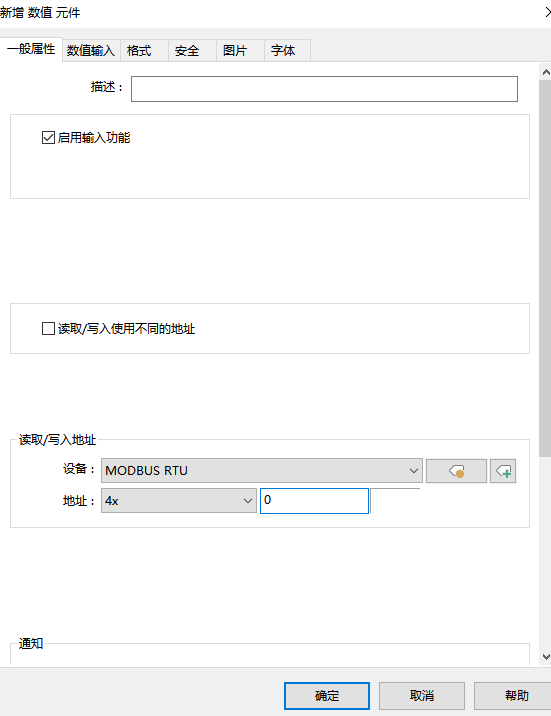Select the 一般属性 tab
The image size is (551, 716).
[31, 49]
